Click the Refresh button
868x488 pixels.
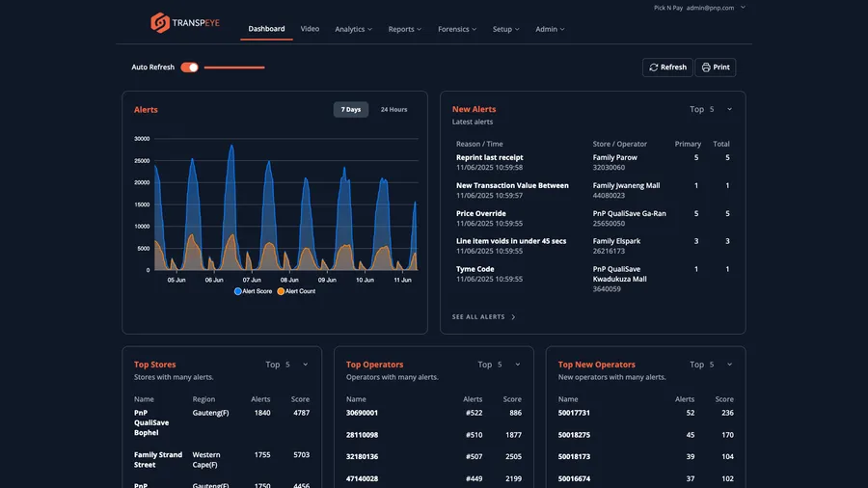click(667, 68)
